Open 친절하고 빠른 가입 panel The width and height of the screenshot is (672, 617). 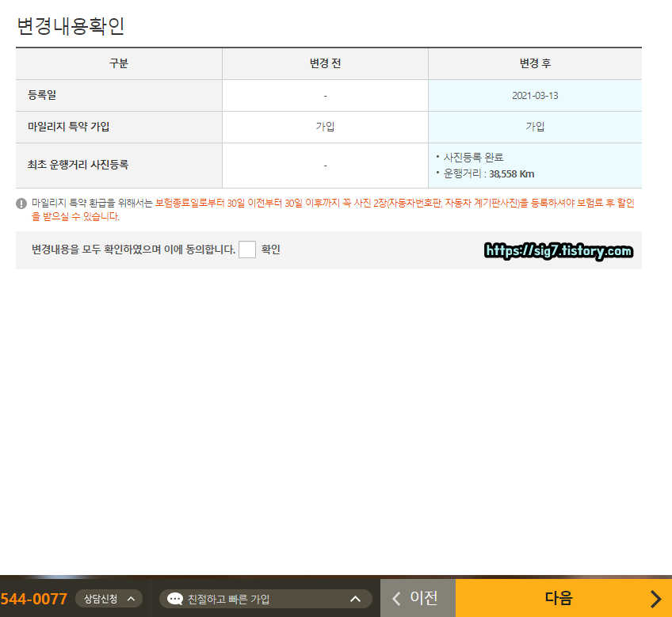[265, 599]
